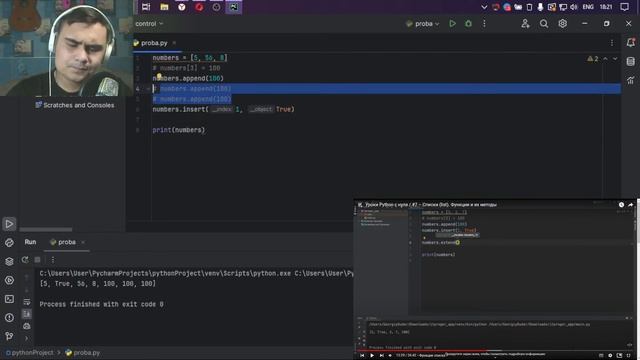
Task: Show hidden system tray icons chevron
Action: click(484, 7)
